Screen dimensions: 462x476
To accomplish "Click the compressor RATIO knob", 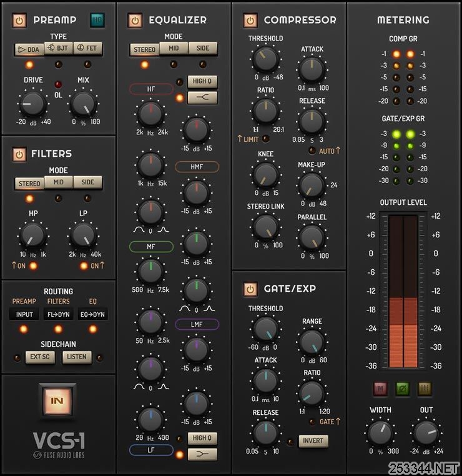I will tap(266, 111).
